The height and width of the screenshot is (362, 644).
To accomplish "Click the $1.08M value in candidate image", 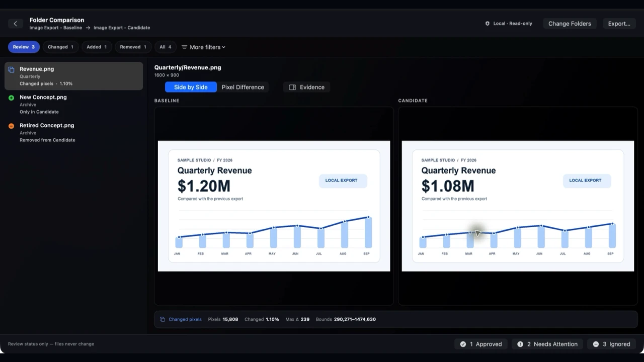I will 448,186.
